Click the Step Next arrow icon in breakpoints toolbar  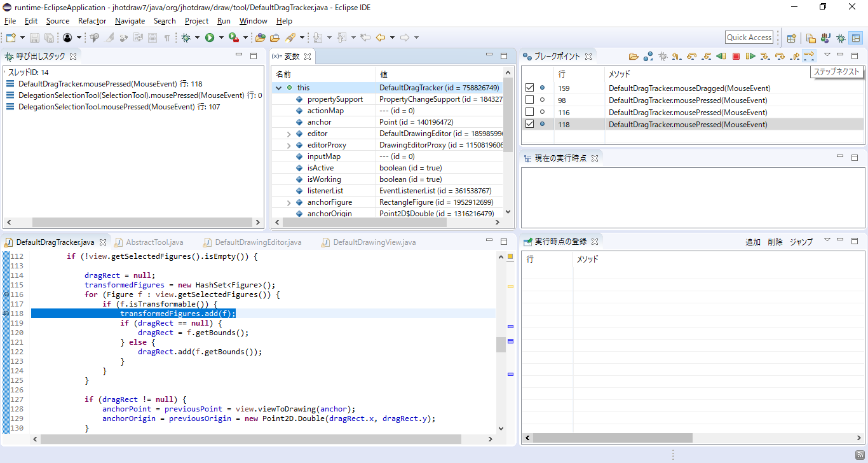coord(809,56)
